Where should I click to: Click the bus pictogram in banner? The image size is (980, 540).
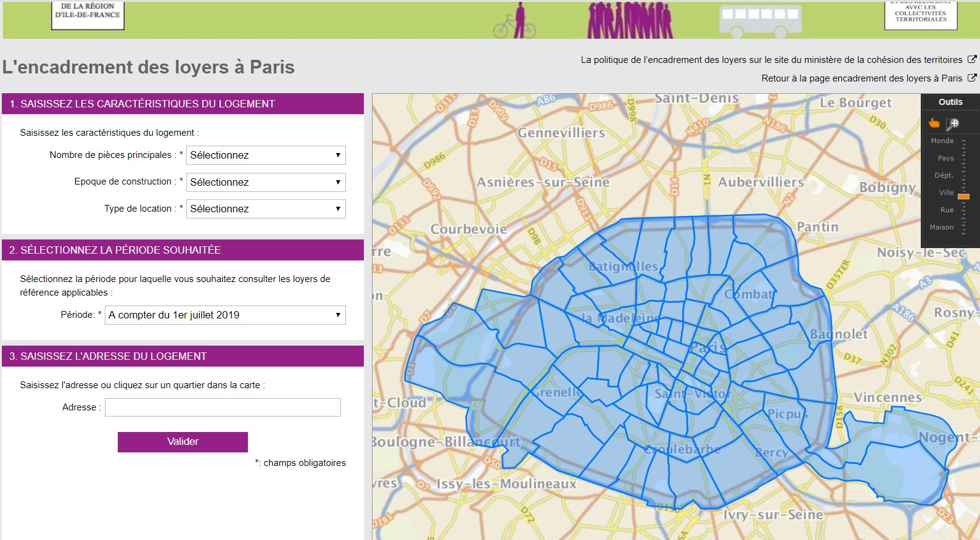(x=760, y=19)
